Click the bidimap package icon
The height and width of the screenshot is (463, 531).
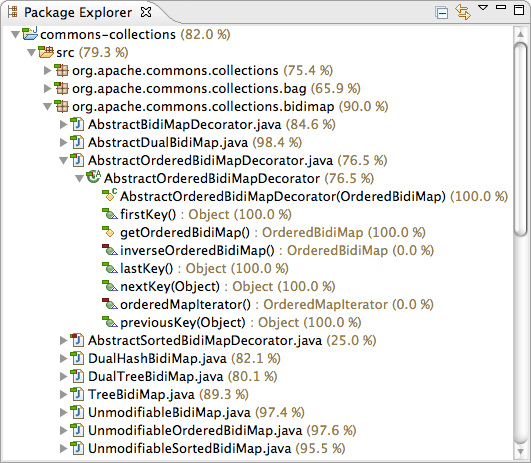61,106
